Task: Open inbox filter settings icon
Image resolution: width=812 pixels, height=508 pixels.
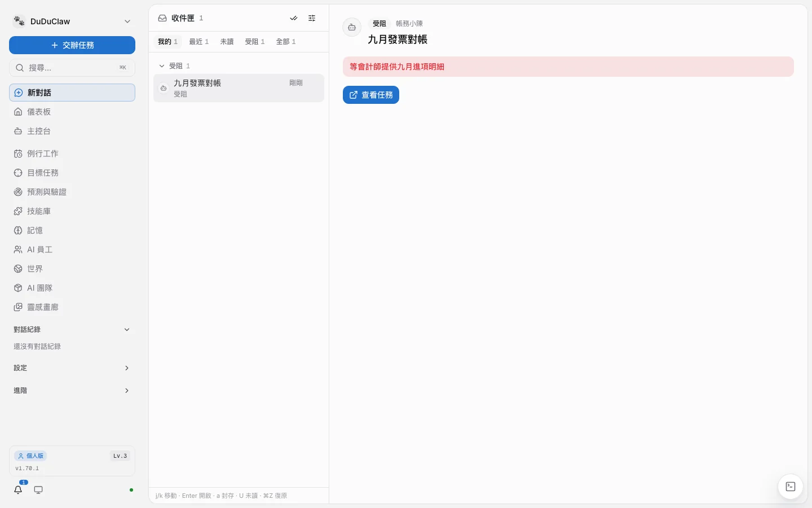Action: click(312, 18)
